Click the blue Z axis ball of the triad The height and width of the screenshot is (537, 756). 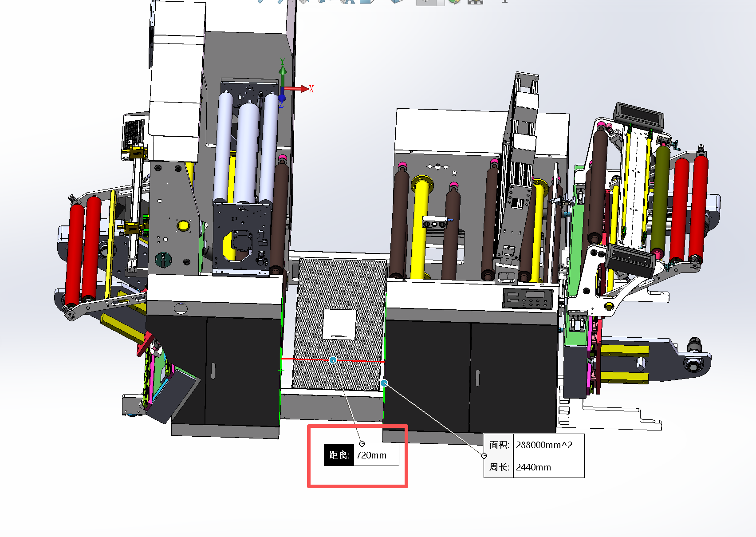[282, 98]
